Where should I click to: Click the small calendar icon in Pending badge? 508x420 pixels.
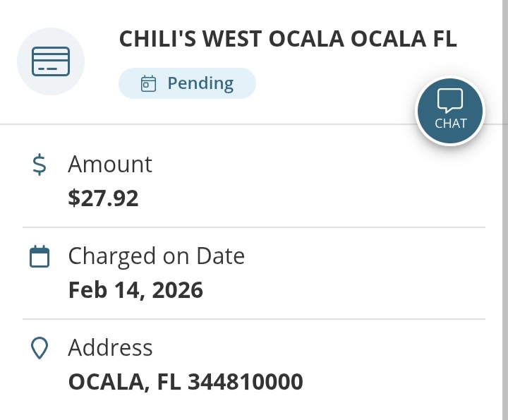pyautogui.click(x=148, y=84)
